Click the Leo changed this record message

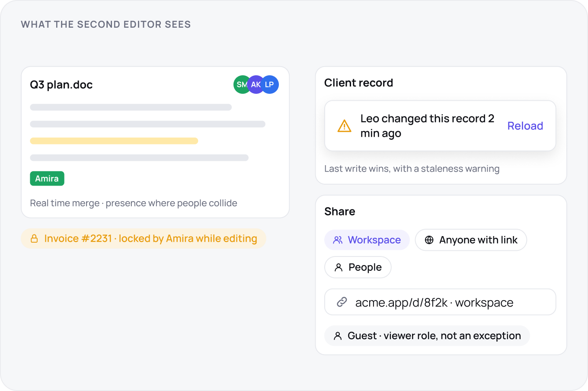point(427,126)
